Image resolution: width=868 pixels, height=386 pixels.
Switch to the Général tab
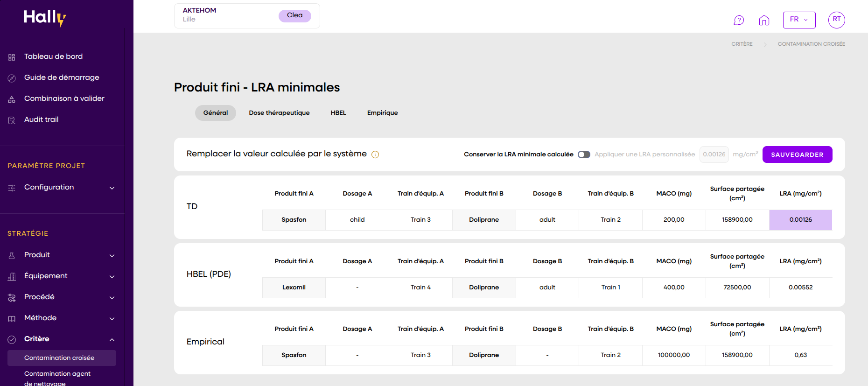216,113
